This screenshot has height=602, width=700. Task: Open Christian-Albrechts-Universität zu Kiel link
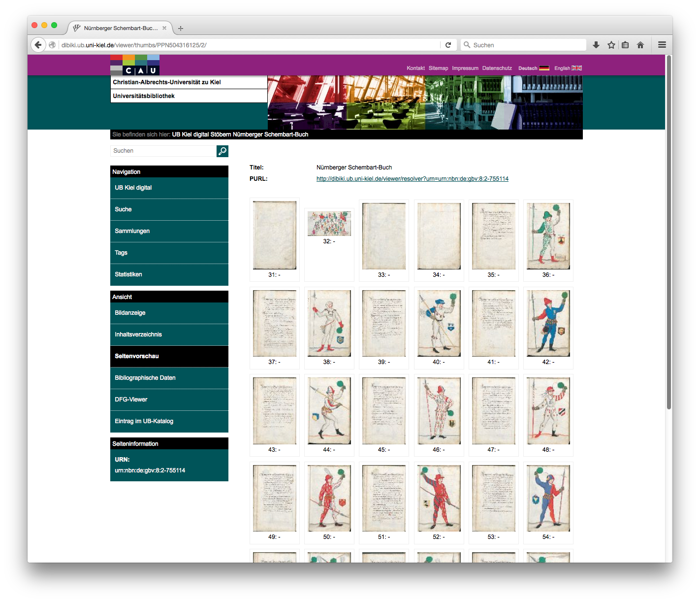(x=167, y=82)
